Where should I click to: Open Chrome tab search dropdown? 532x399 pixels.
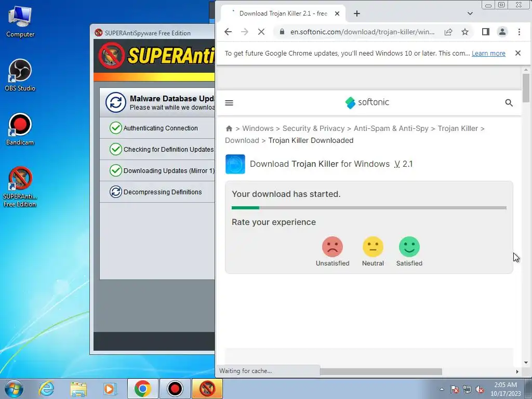click(x=470, y=14)
